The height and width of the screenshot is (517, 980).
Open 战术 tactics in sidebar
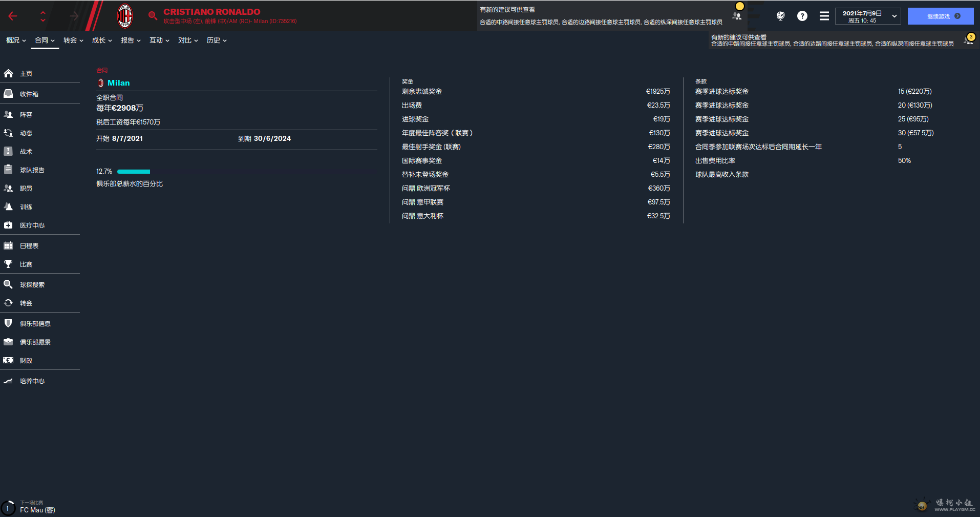point(40,152)
